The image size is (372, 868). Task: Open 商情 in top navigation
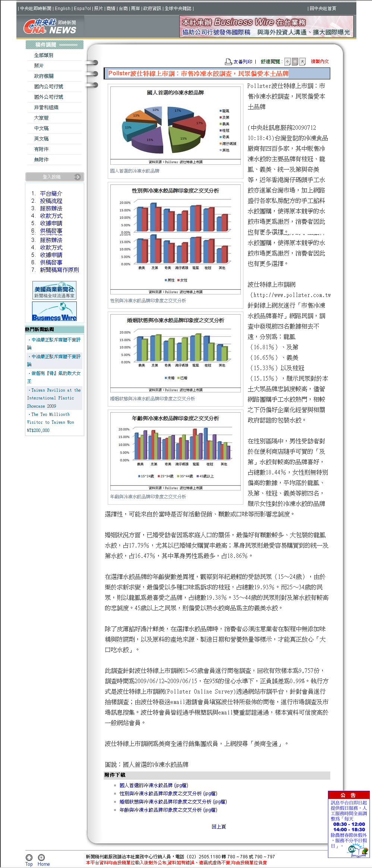coord(111,9)
